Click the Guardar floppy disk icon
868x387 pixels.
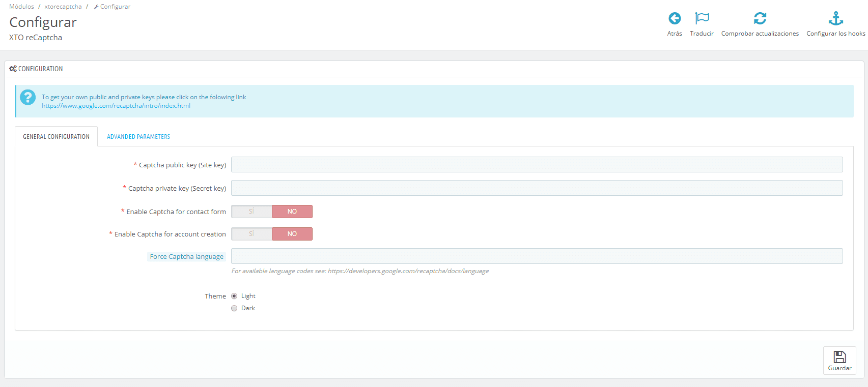[839, 356]
